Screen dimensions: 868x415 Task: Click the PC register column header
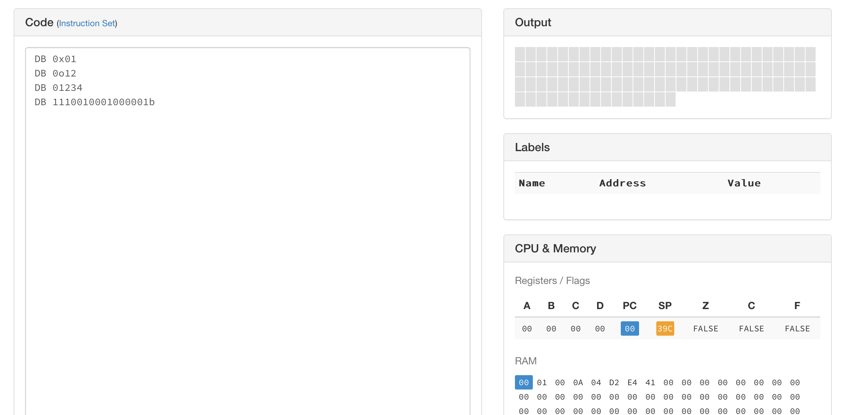pos(630,306)
